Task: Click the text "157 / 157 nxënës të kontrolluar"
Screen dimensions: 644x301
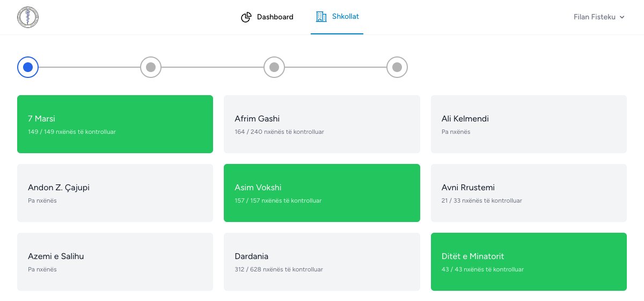Action: pos(278,200)
